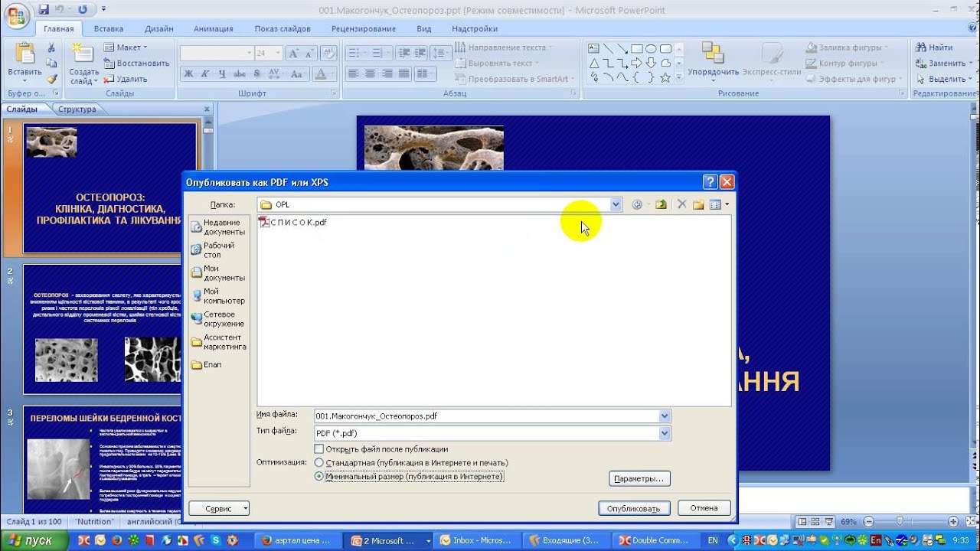Select Минимальный размер optimization radio button
Image resolution: width=980 pixels, height=551 pixels.
(319, 476)
